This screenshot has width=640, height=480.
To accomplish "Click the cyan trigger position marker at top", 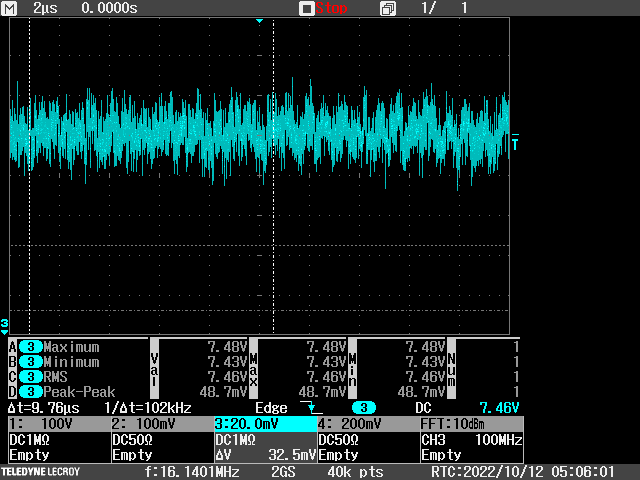I will pyautogui.click(x=259, y=21).
